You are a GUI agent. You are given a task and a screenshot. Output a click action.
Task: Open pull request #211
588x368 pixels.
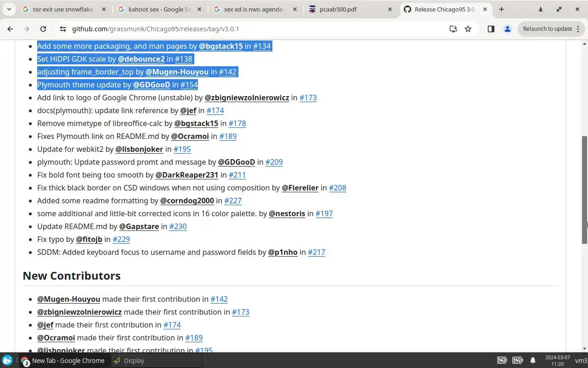[237, 175]
